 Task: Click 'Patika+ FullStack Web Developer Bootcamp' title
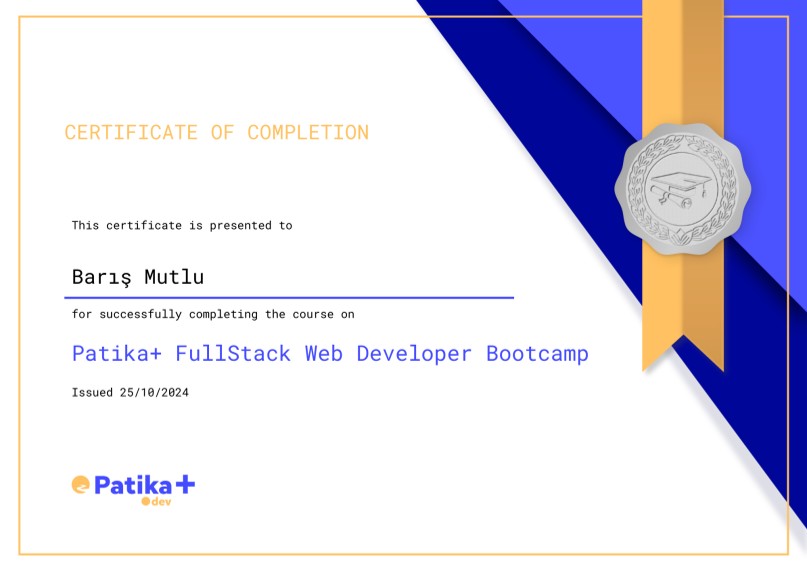330,354
